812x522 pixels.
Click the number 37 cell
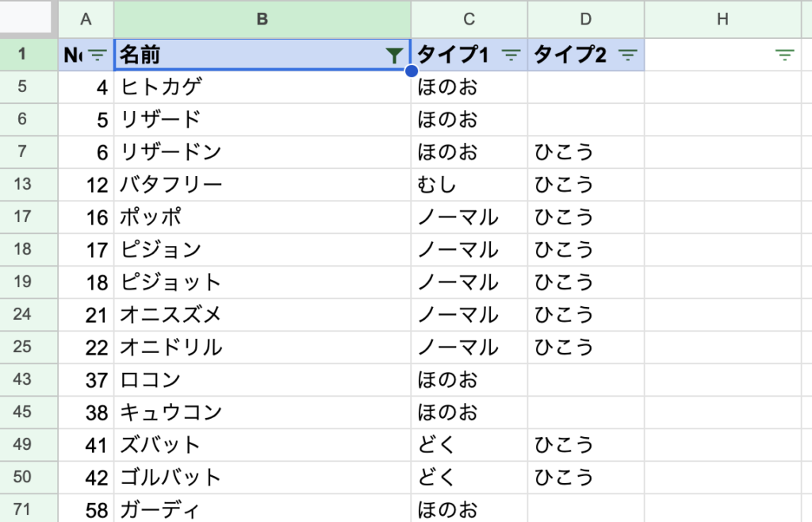(86, 379)
